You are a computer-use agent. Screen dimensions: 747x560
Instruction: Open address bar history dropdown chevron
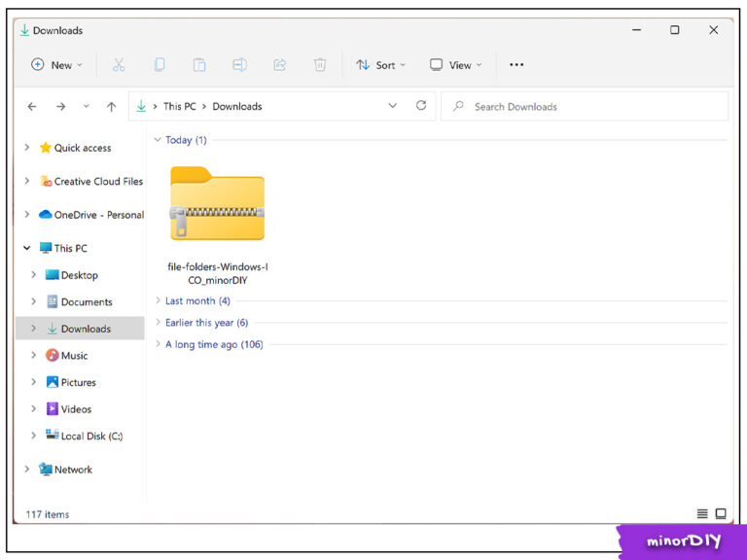click(393, 106)
